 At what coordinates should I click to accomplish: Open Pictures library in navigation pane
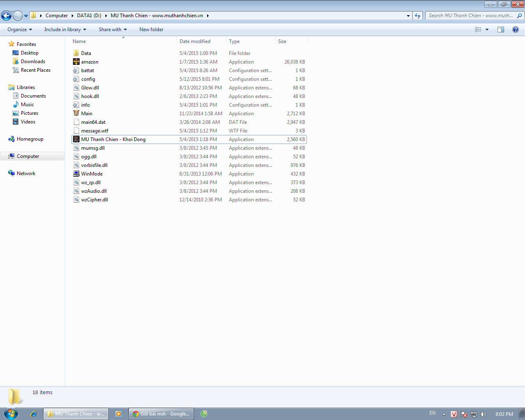(x=30, y=113)
